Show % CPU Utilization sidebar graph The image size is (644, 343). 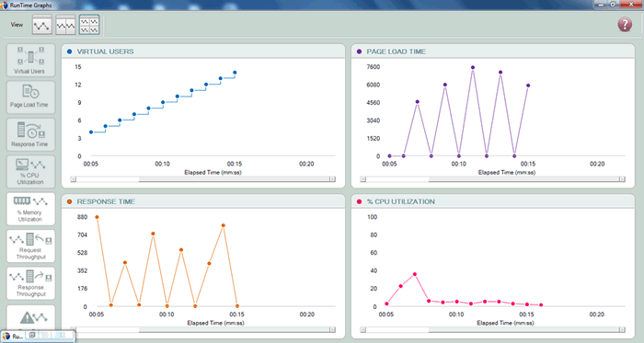pos(30,171)
